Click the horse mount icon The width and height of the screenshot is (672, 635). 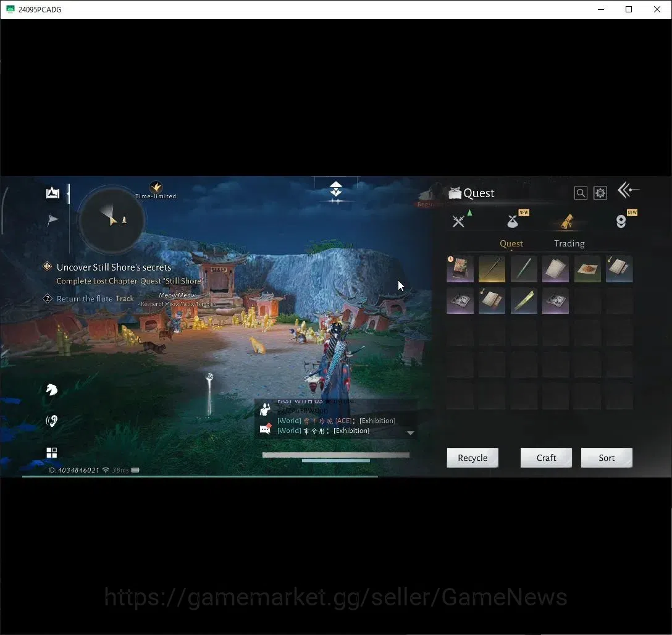(52, 390)
